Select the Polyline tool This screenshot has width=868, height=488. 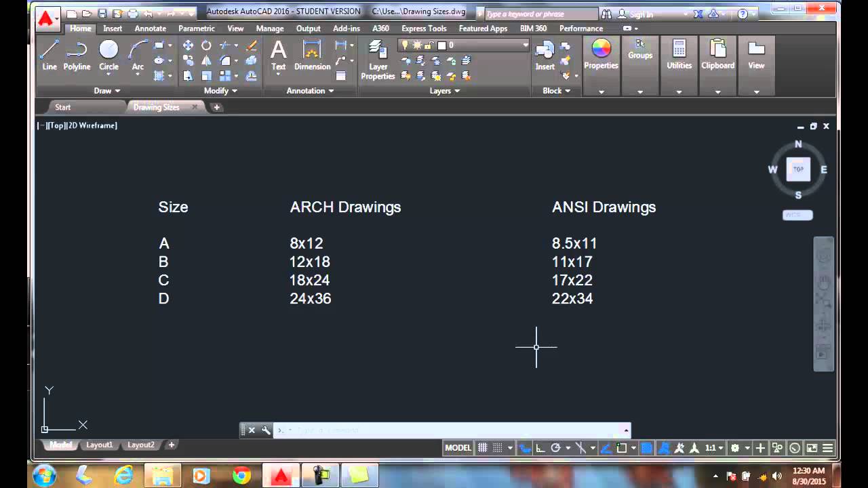coord(77,56)
